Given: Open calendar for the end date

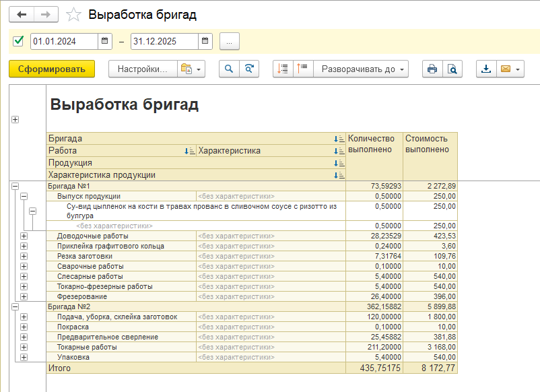Looking at the screenshot, I should 205,41.
